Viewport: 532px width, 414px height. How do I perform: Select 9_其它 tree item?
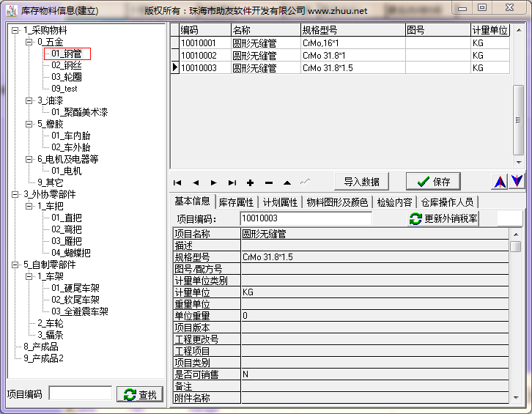[x=51, y=182]
